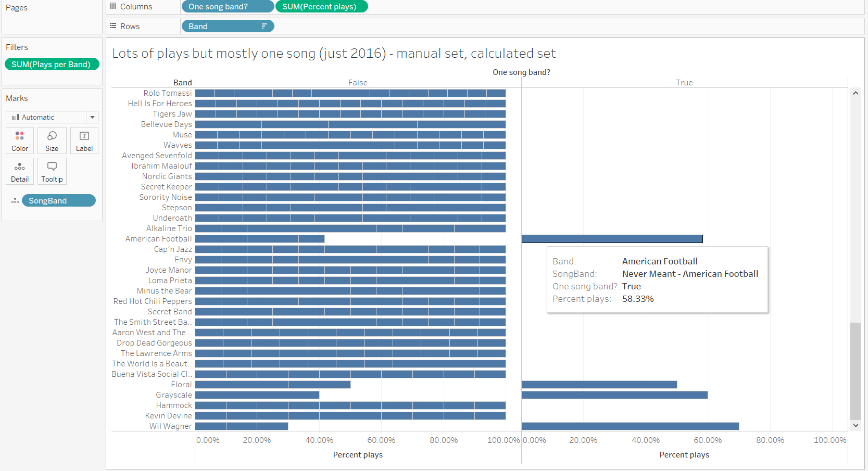Click the Bellevue Days row label
The image size is (868, 471).
click(166, 124)
